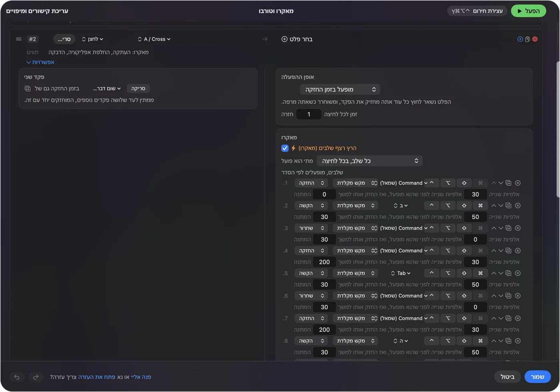This screenshot has width=560, height=392.
Task: Move macro step 3 up
Action: (494, 228)
